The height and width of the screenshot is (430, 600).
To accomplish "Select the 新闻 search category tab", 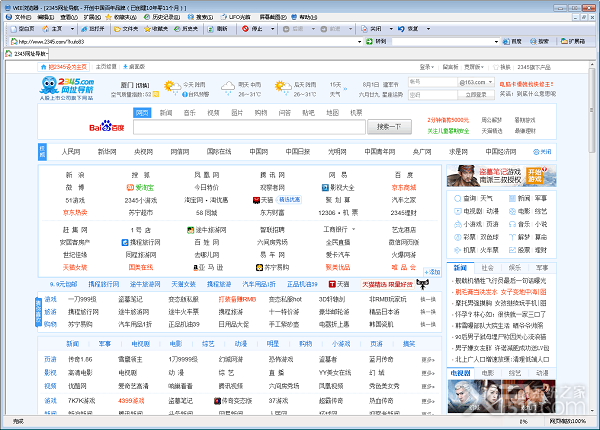I will [165, 113].
